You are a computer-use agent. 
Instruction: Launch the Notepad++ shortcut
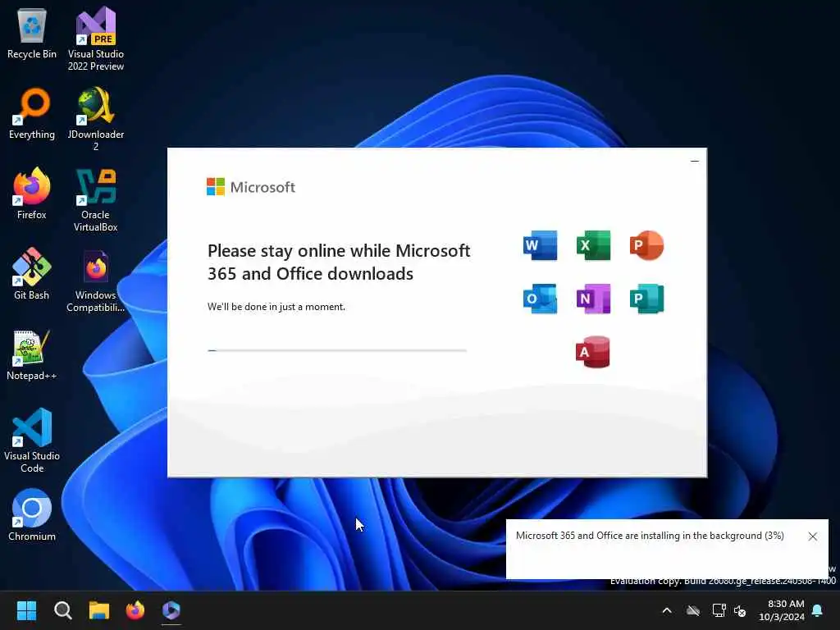click(32, 354)
